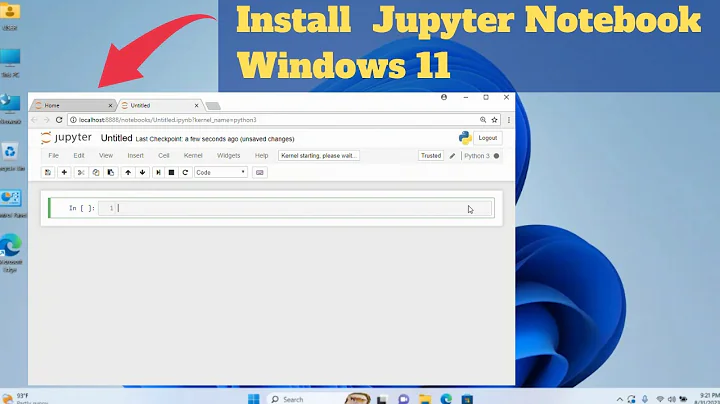Insert a cell below with plus icon
Viewport: 720px width, 404px height.
(64, 173)
